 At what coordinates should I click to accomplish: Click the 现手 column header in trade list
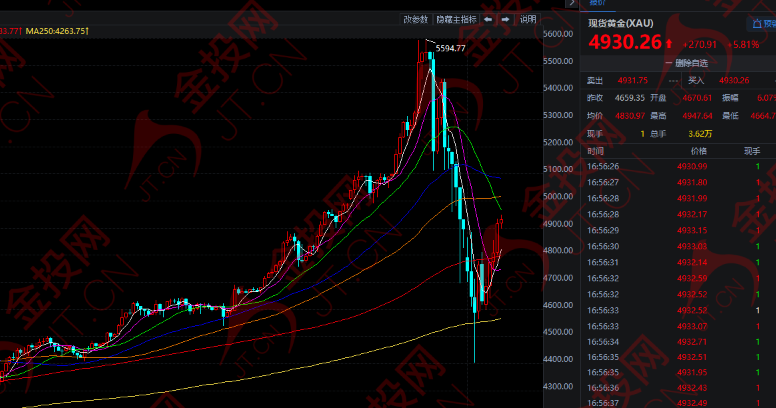point(751,150)
